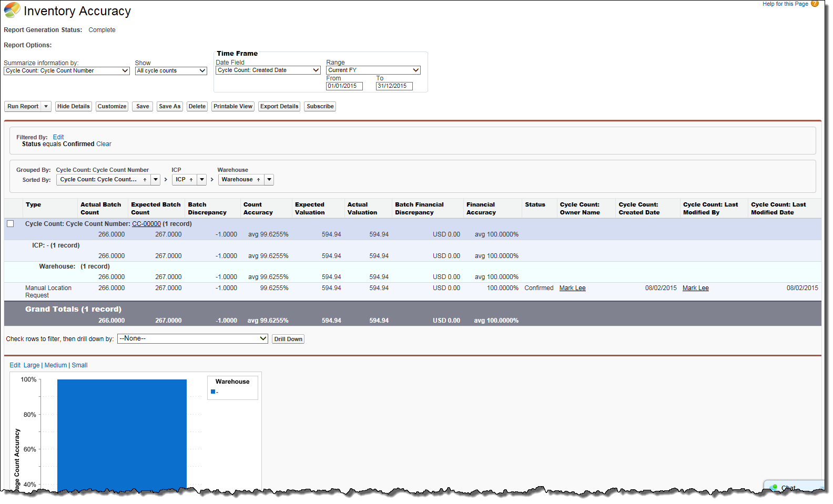Open the Warehouse grouping dropdown arrow
This screenshot has height=504, width=833.
(269, 180)
